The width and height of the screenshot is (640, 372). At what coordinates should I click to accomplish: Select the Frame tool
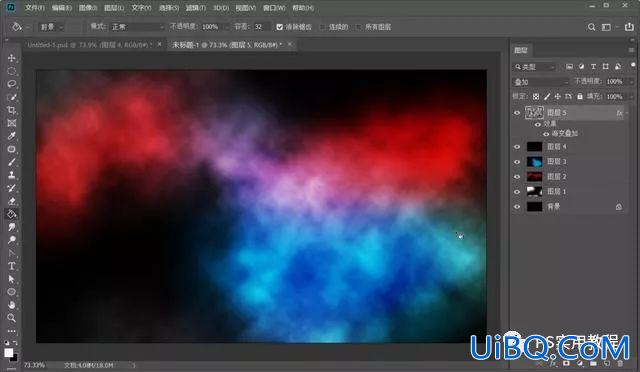point(11,123)
